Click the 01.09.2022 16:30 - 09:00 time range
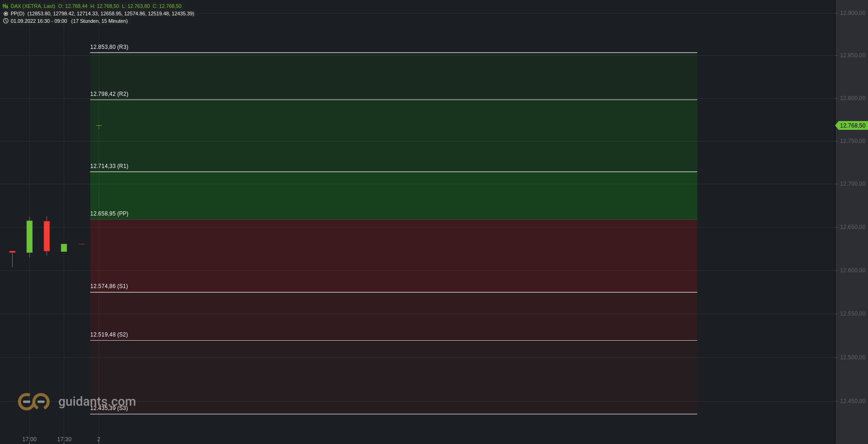This screenshot has height=444, width=868. click(x=39, y=21)
